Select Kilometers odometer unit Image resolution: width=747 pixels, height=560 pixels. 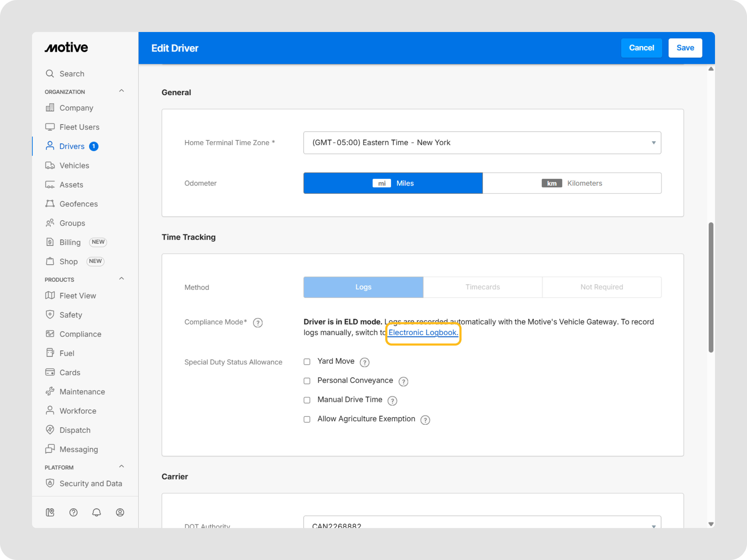pyautogui.click(x=572, y=183)
